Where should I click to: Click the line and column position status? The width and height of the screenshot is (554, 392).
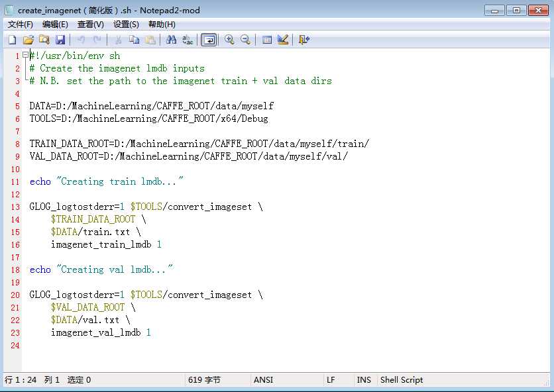[x=48, y=380]
